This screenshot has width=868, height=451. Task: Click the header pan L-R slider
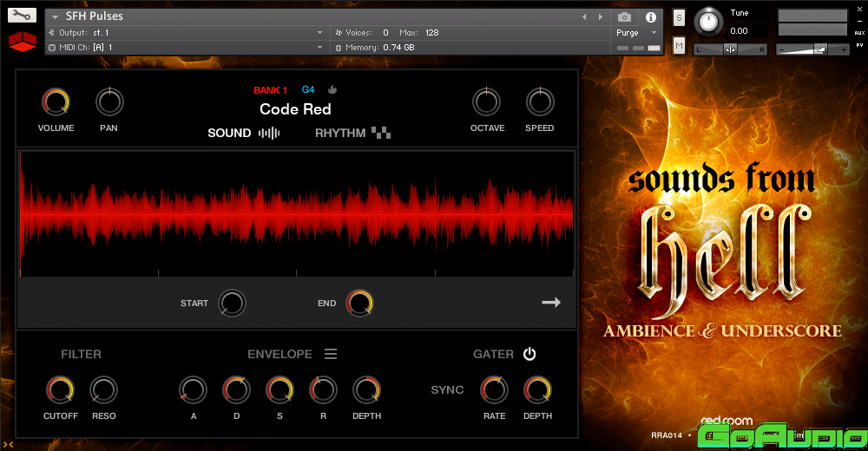(730, 49)
